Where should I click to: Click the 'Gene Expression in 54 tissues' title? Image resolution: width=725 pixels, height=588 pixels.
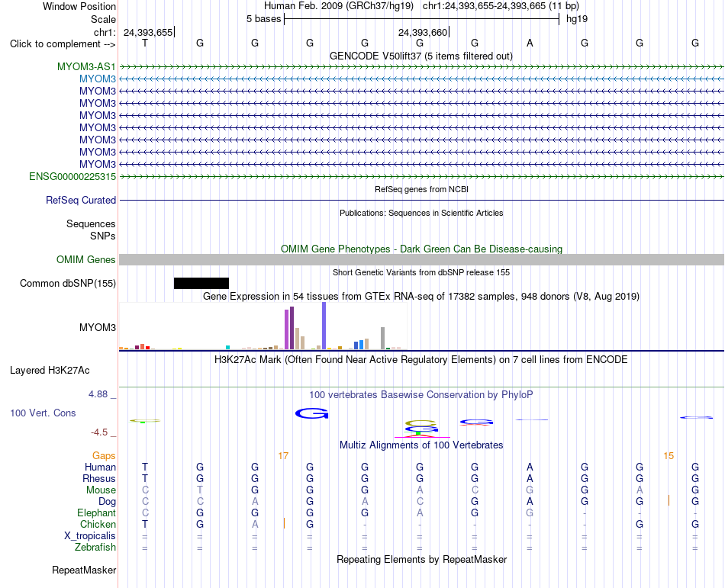click(x=421, y=296)
